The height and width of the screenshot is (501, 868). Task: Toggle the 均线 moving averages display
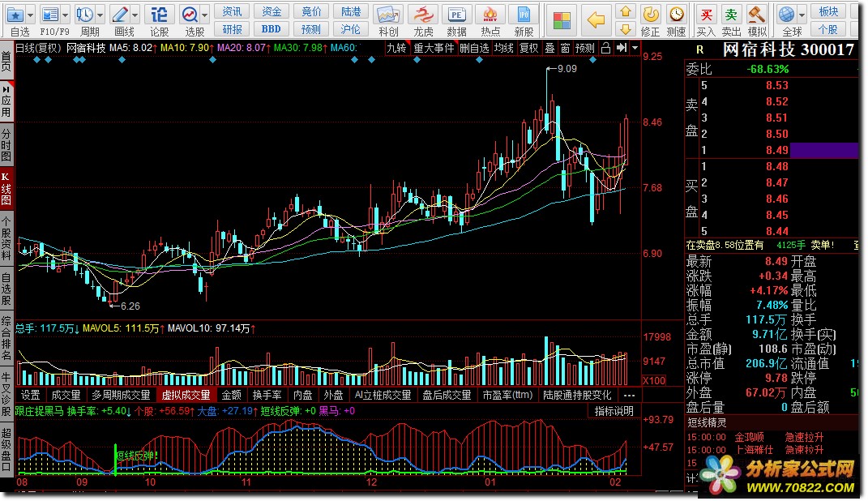click(504, 48)
